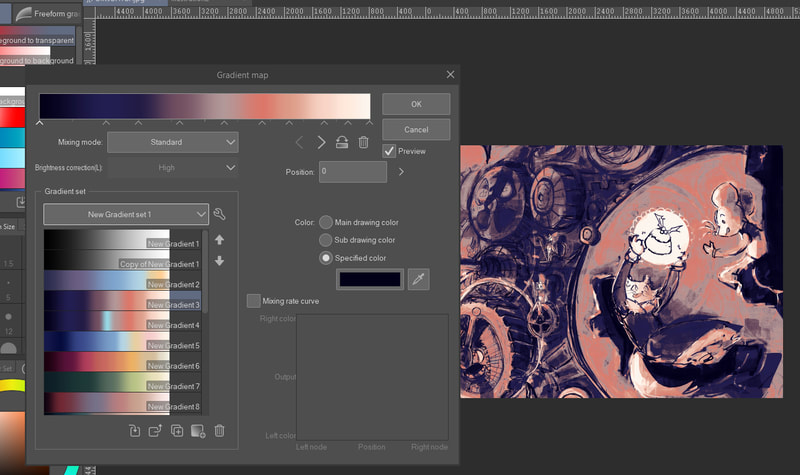Select the leftmost gradient node marker
Screen dimensions: 800x475
(39, 123)
